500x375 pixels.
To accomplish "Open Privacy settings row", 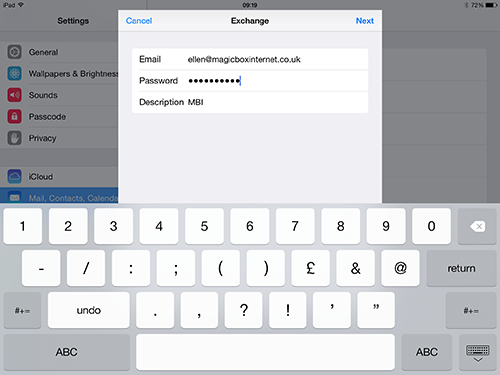I will tap(59, 138).
